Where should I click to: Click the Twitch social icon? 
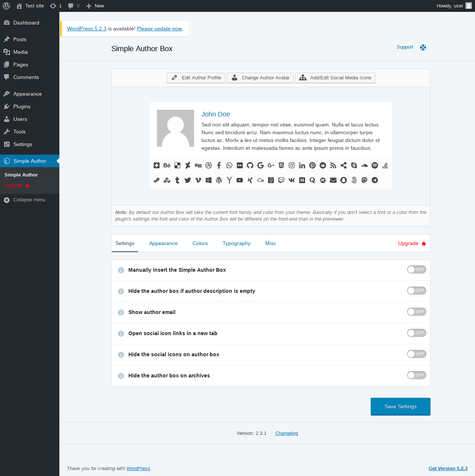click(x=281, y=180)
